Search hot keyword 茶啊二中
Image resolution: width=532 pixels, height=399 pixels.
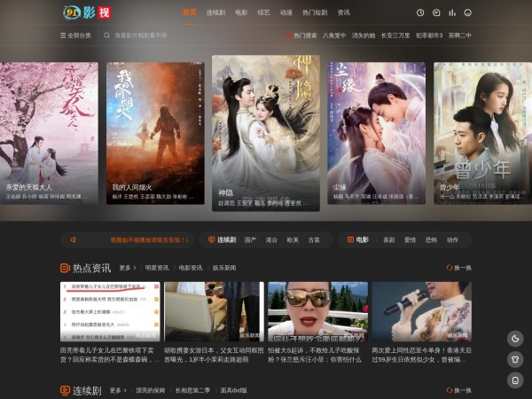point(459,35)
